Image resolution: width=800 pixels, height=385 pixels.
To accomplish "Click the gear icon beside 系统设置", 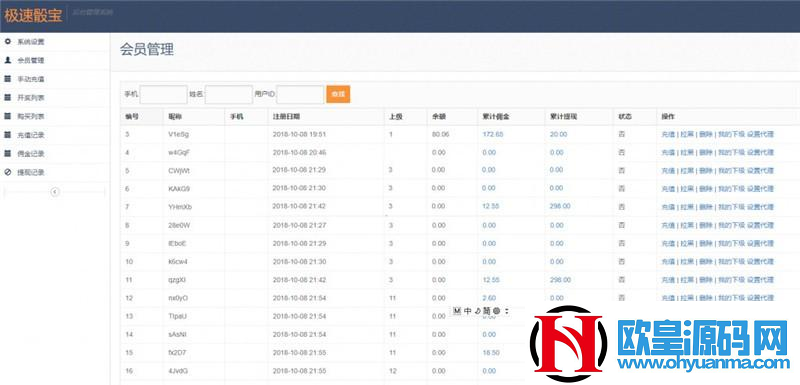I will (x=7, y=41).
